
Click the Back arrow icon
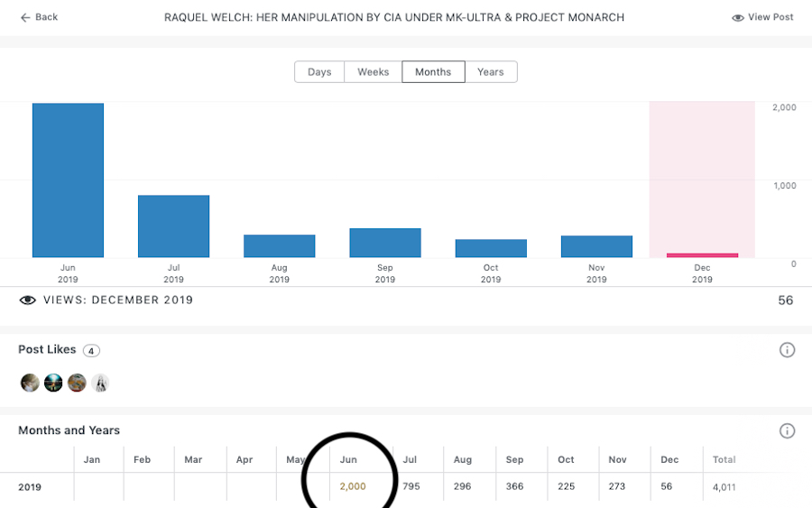(x=24, y=17)
